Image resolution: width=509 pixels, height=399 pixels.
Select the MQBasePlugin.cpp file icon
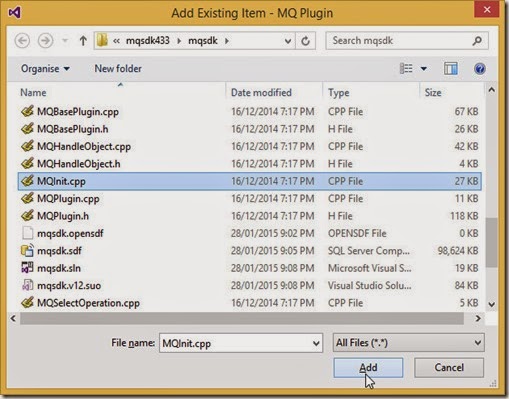tap(27, 111)
